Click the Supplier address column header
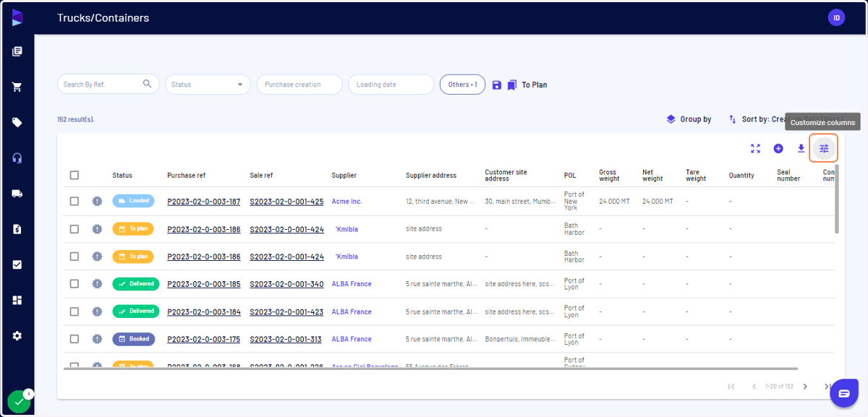 click(431, 175)
